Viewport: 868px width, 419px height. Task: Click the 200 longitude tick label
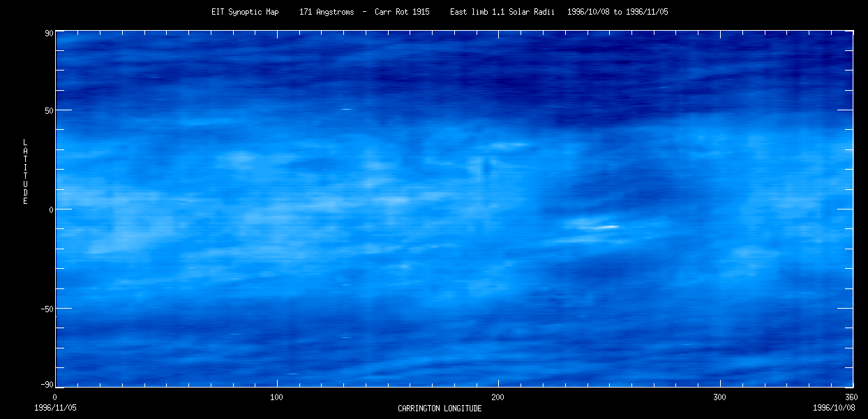click(x=498, y=397)
